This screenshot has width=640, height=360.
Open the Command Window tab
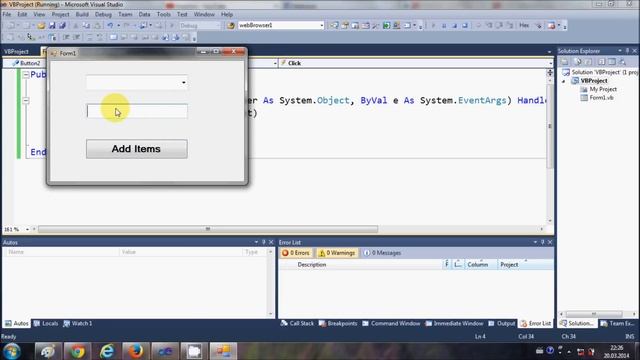coord(391,323)
